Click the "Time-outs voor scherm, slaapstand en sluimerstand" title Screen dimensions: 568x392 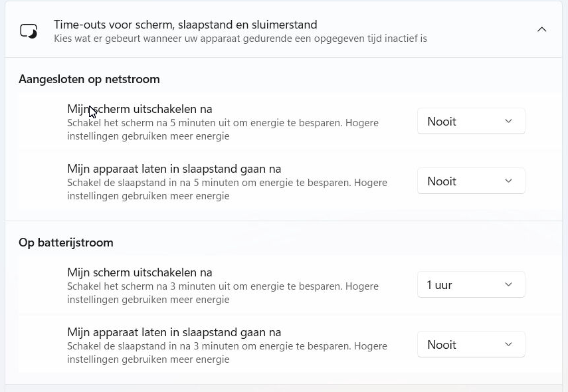click(x=185, y=25)
